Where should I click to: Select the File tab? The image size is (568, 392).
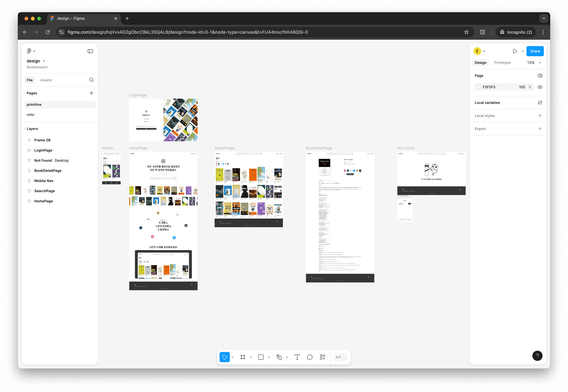(x=30, y=80)
